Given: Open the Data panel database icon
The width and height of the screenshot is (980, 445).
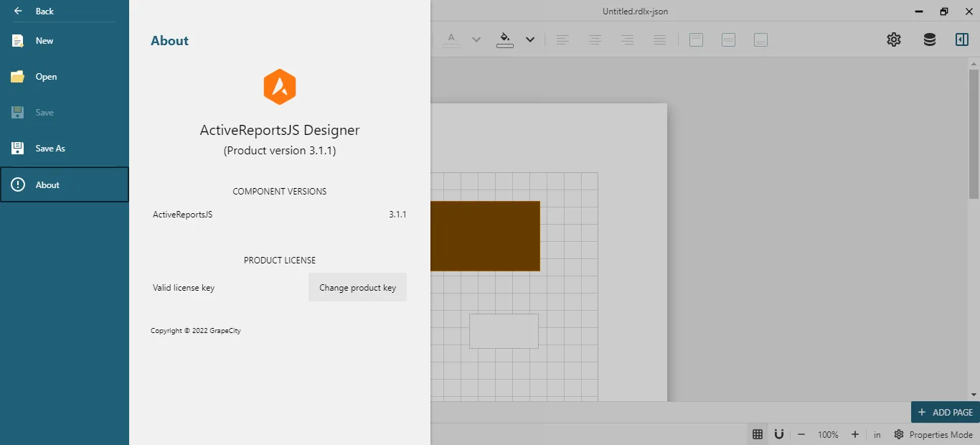Looking at the screenshot, I should [929, 39].
